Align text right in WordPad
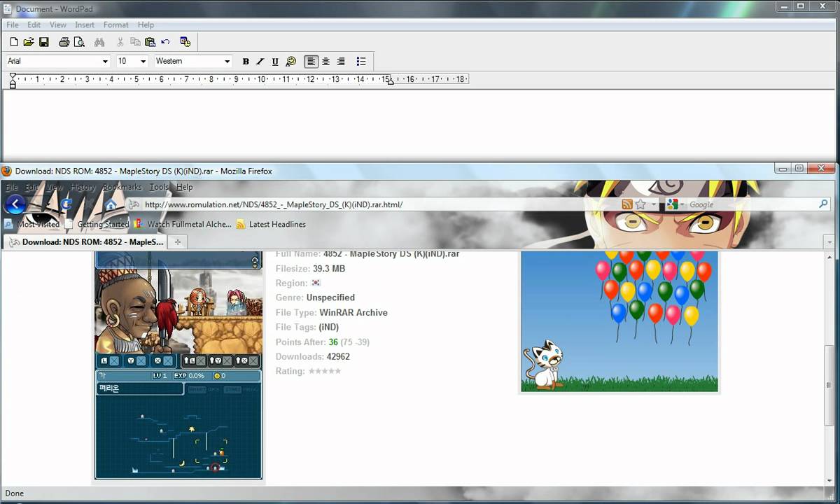840x504 pixels. (341, 62)
